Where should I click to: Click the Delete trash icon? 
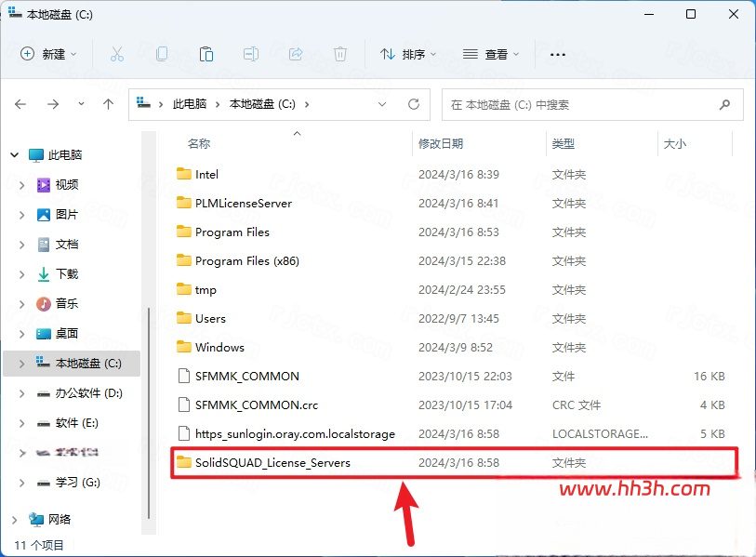tap(340, 54)
